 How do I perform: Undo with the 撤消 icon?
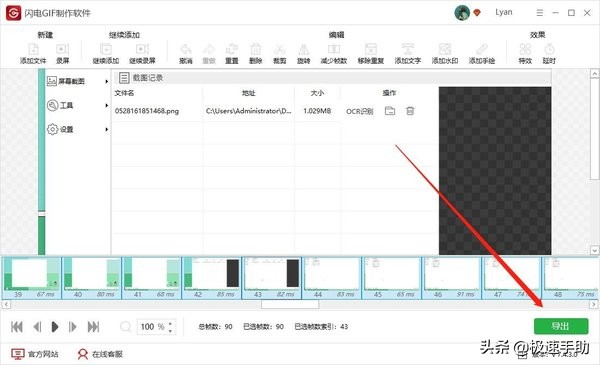[x=186, y=49]
